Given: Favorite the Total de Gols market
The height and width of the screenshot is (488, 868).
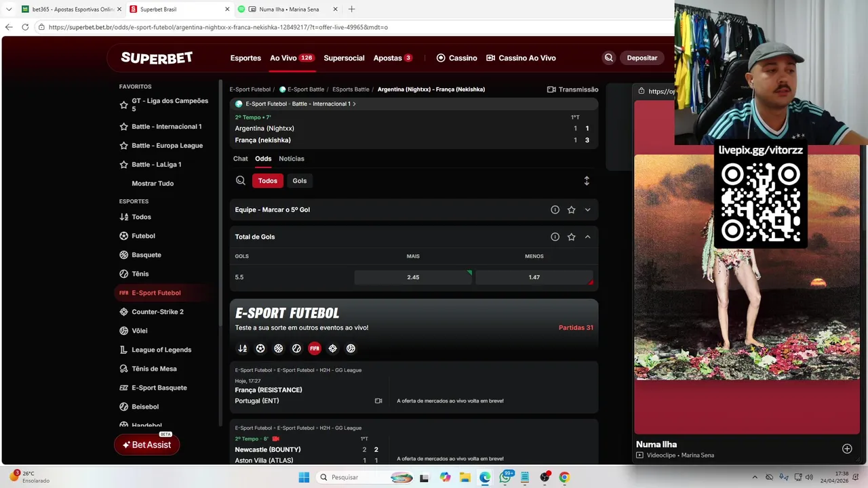Looking at the screenshot, I should [x=572, y=237].
